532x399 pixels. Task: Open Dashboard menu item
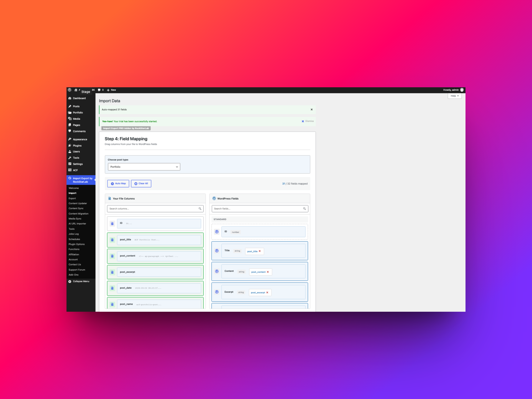tap(79, 98)
